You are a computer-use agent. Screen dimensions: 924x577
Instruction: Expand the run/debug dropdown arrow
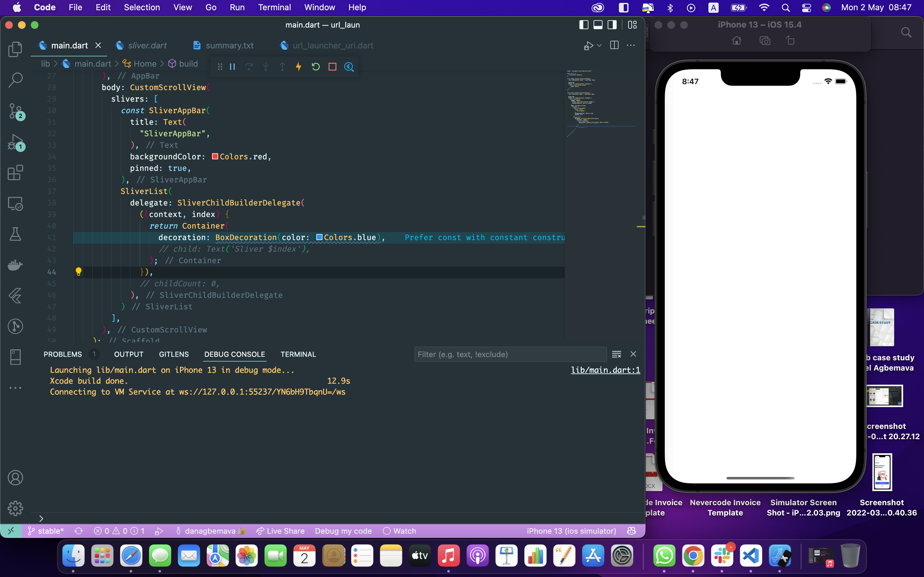[x=599, y=46]
